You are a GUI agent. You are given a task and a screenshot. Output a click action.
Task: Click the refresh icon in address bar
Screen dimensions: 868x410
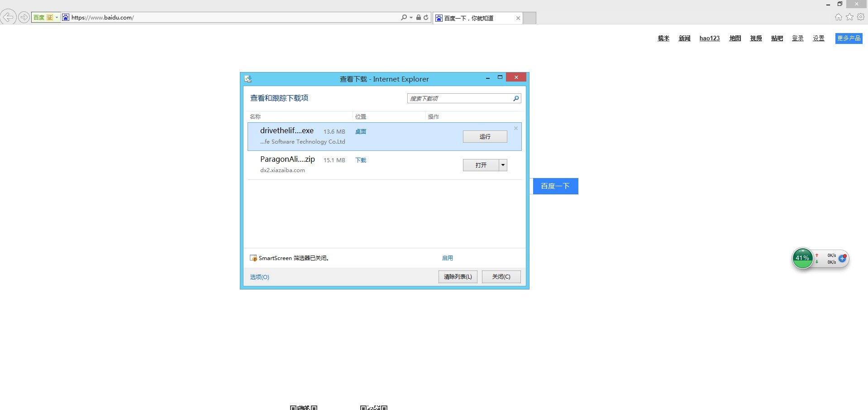point(426,17)
